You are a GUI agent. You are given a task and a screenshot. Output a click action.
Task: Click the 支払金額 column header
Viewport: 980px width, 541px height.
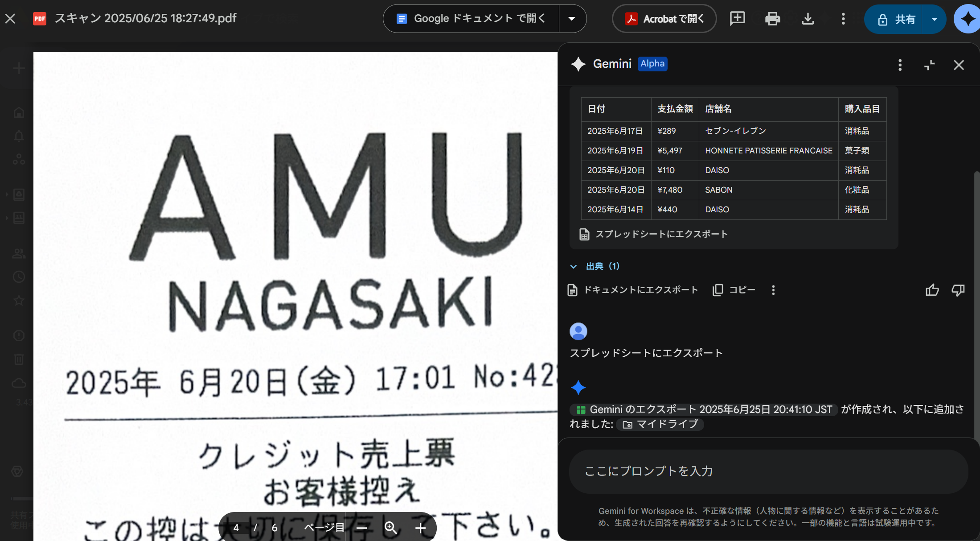click(675, 109)
